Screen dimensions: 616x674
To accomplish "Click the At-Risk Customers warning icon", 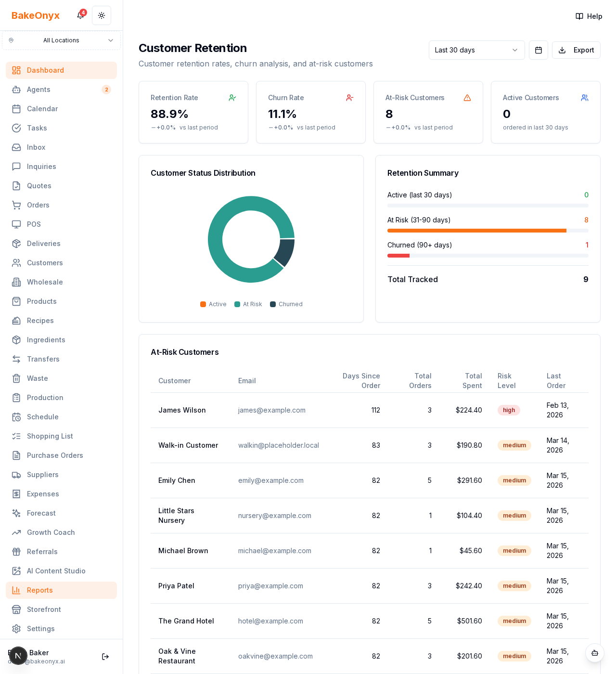I will point(467,98).
